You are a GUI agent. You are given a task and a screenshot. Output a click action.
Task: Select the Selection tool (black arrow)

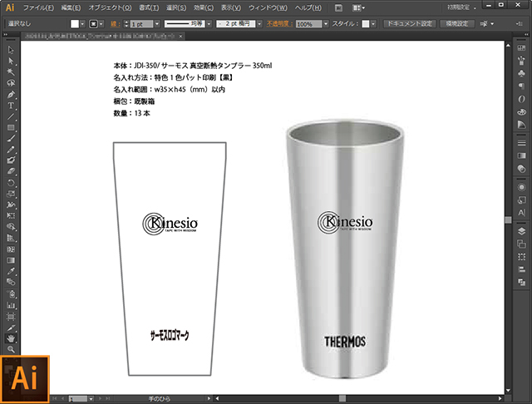pyautogui.click(x=11, y=50)
